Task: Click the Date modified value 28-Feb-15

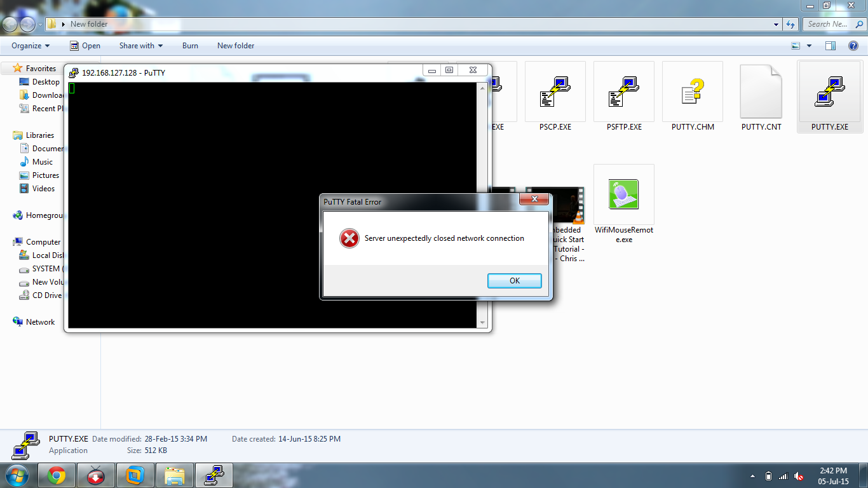Action: pos(175,439)
